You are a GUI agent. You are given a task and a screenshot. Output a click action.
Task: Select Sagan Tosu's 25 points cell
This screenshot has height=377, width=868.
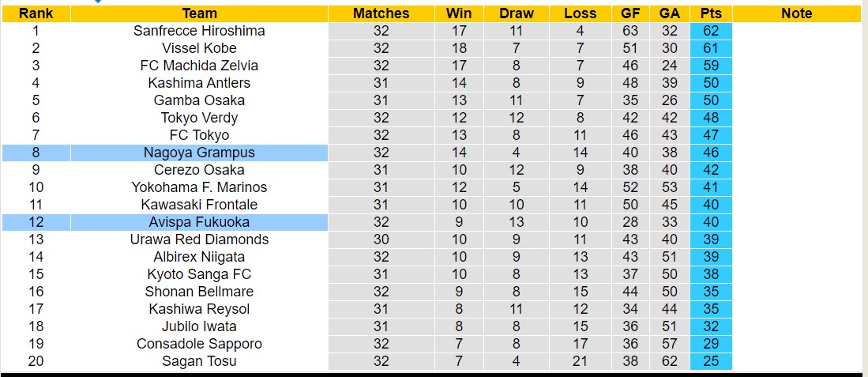710,361
